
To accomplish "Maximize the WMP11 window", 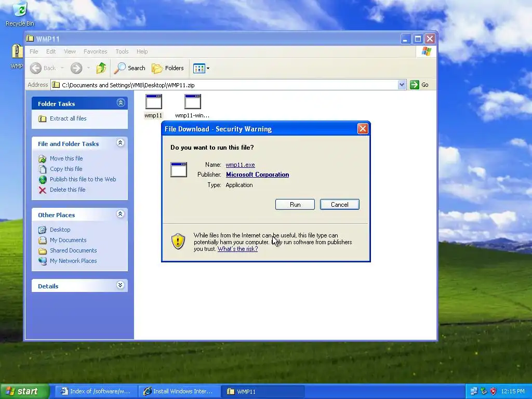I will tap(418, 38).
